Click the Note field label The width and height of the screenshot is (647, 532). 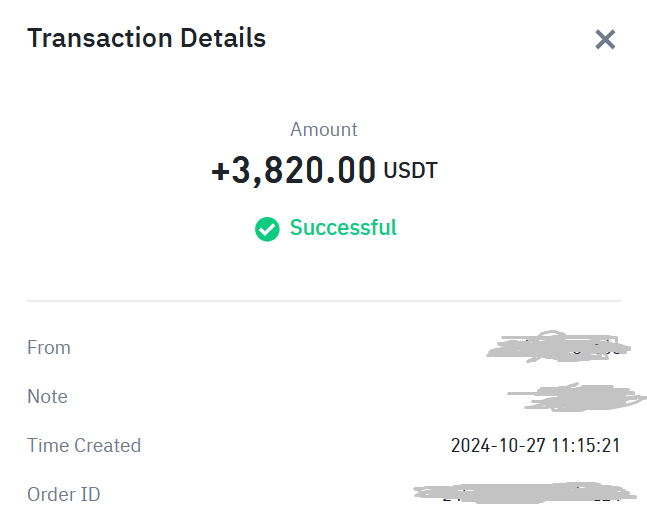47,396
